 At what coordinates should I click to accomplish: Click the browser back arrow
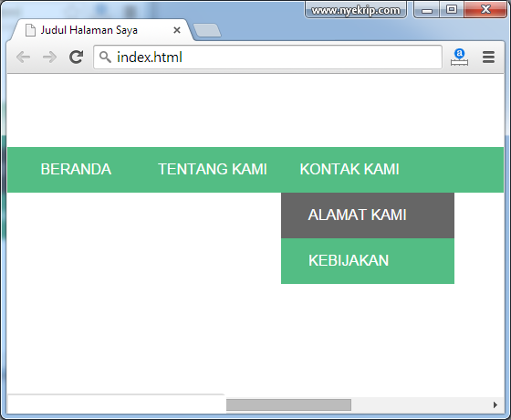[23, 57]
